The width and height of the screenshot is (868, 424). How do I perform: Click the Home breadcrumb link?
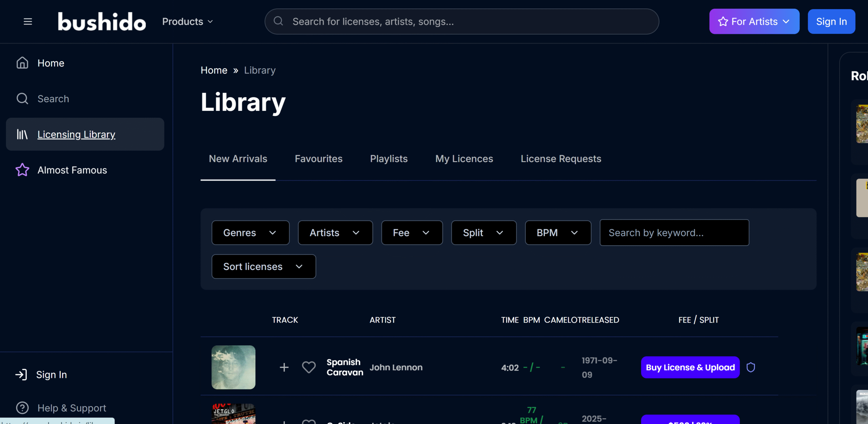pyautogui.click(x=214, y=70)
